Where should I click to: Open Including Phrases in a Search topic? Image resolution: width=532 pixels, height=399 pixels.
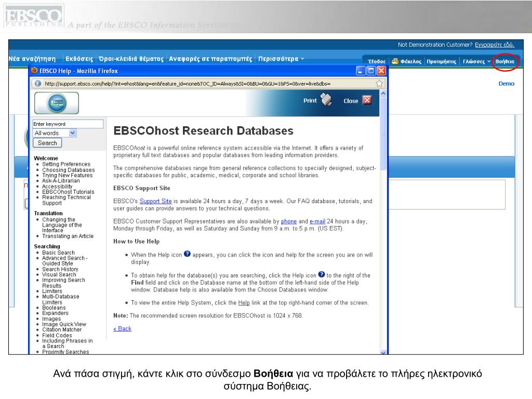pyautogui.click(x=67, y=344)
